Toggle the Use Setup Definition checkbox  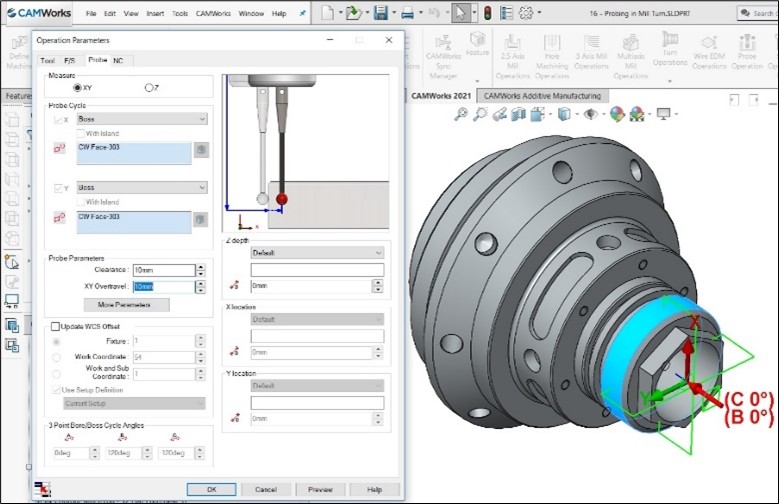click(x=56, y=390)
